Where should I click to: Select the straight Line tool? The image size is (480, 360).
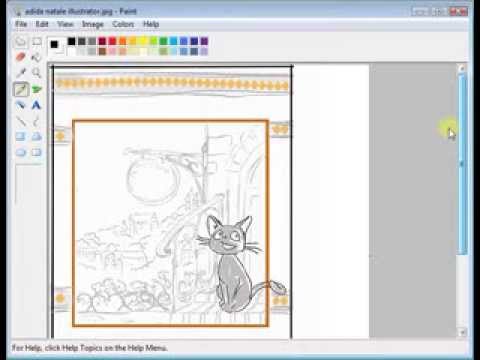coord(21,121)
